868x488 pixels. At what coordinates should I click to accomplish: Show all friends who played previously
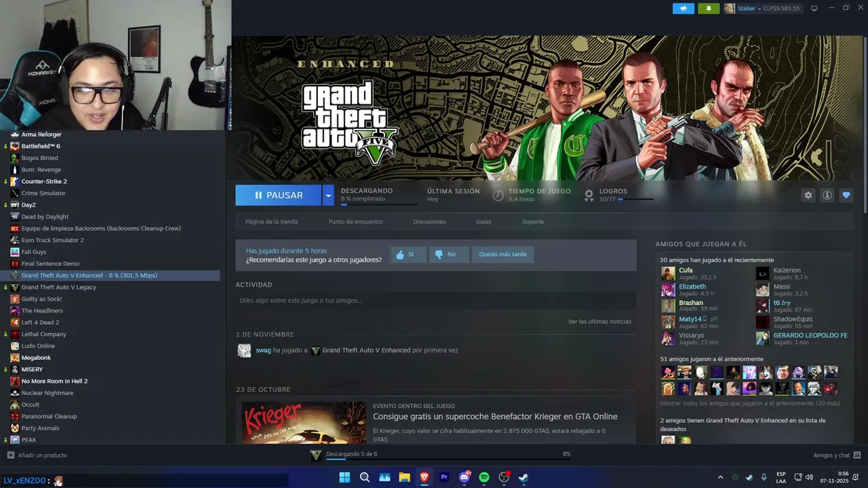(x=750, y=403)
